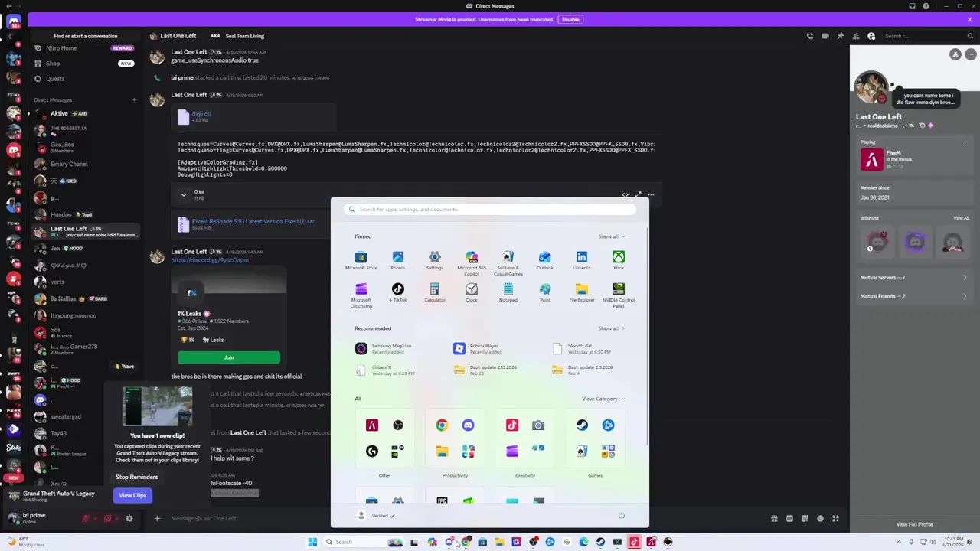Open Nitro Home in Discord sidebar
Viewport: 980px width, 551px height.
click(x=84, y=48)
